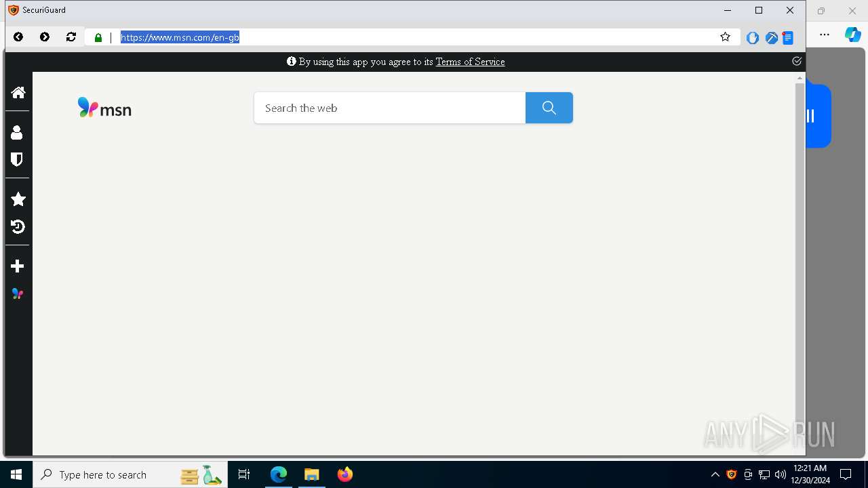Screen dimensions: 868x488
Task: Open browsing history sidebar icon
Action: [x=18, y=226]
